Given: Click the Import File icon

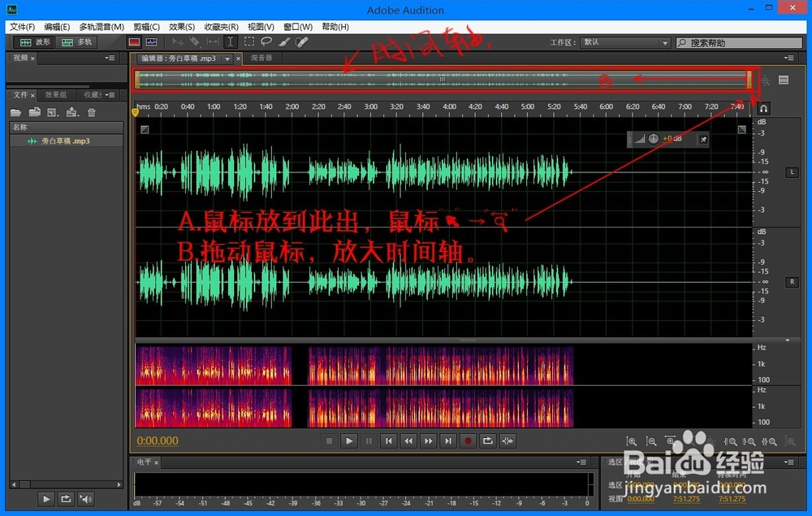Looking at the screenshot, I should 35,112.
